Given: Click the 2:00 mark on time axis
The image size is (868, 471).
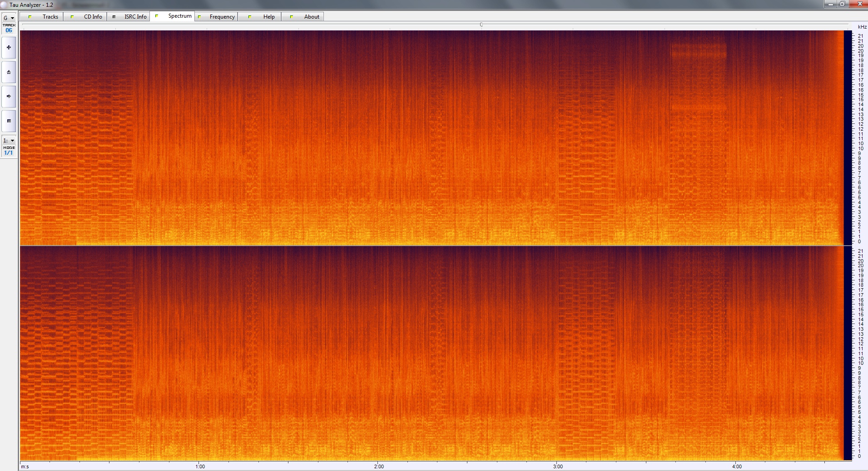Looking at the screenshot, I should tap(379, 466).
